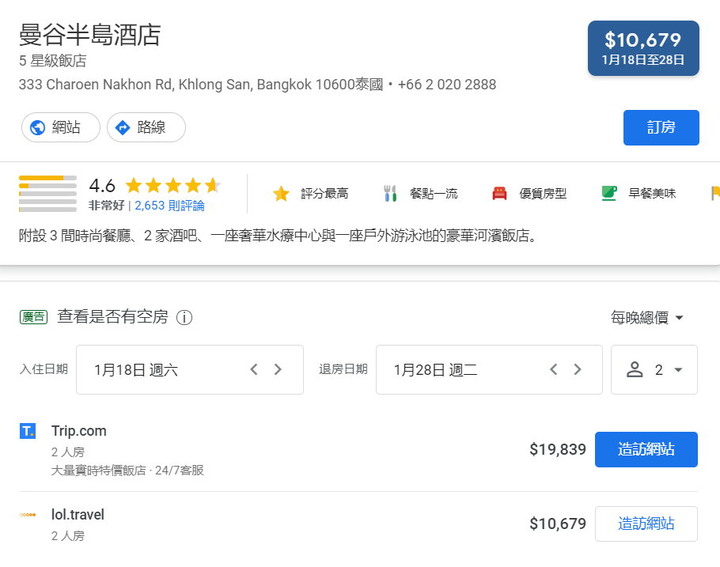Move checkout date to previous day
Screen dimensions: 720x567
553,370
